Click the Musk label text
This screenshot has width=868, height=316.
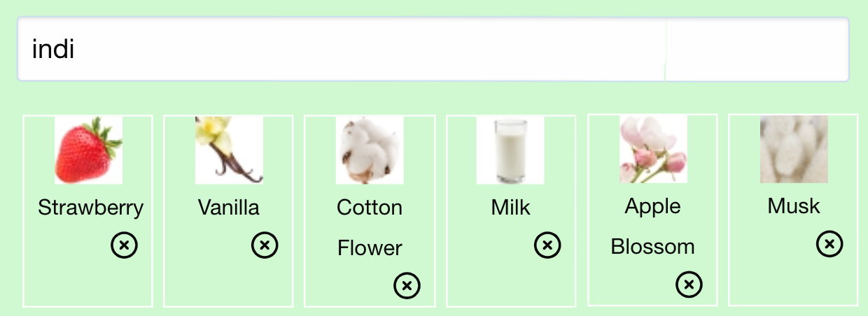793,206
